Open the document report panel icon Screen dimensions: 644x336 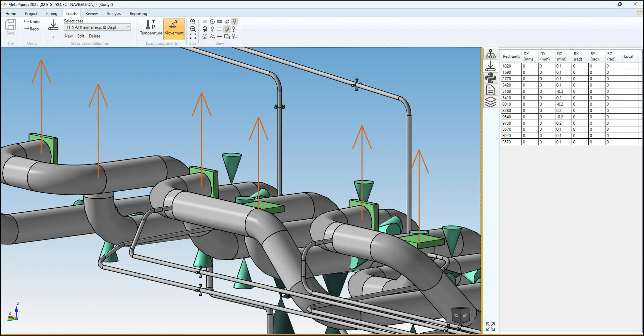[490, 90]
